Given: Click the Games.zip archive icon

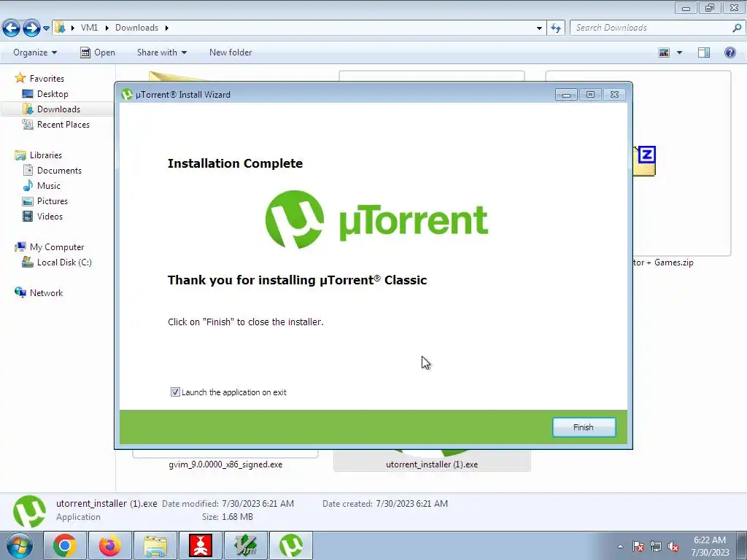Looking at the screenshot, I should pos(644,161).
